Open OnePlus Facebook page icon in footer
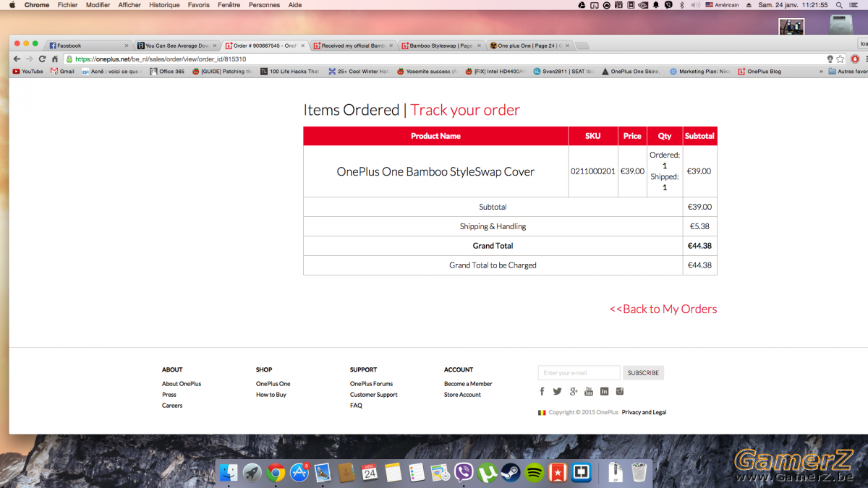Screen dimensions: 868x488 point(542,392)
